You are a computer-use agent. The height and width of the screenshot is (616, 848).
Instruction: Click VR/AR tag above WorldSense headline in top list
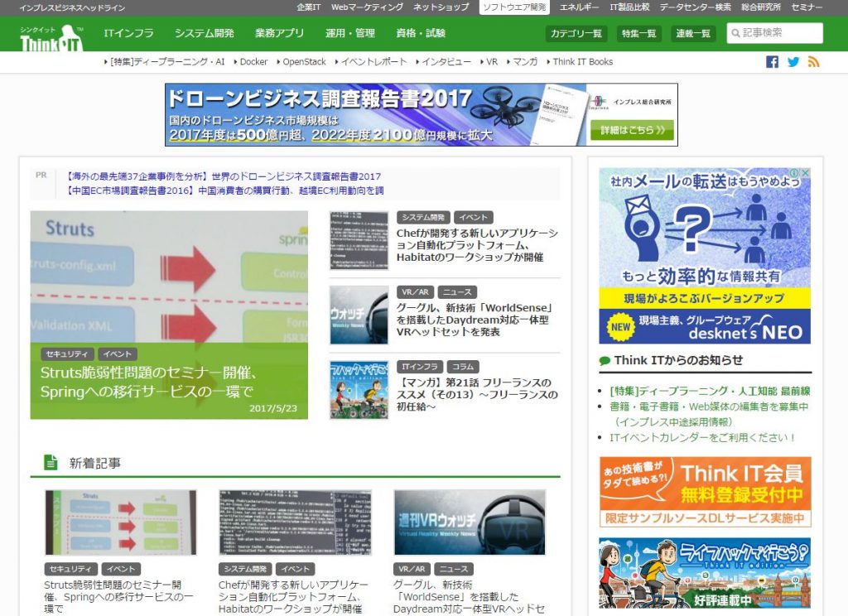click(415, 292)
